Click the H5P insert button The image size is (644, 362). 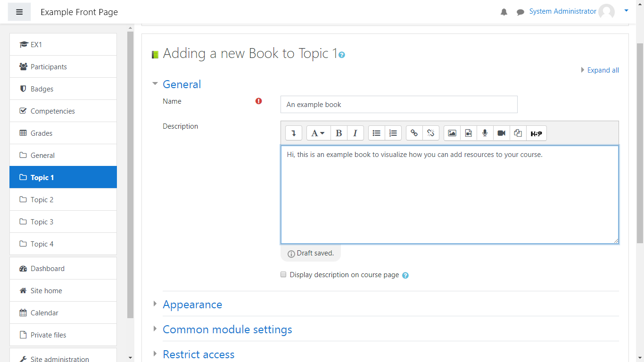(x=536, y=133)
